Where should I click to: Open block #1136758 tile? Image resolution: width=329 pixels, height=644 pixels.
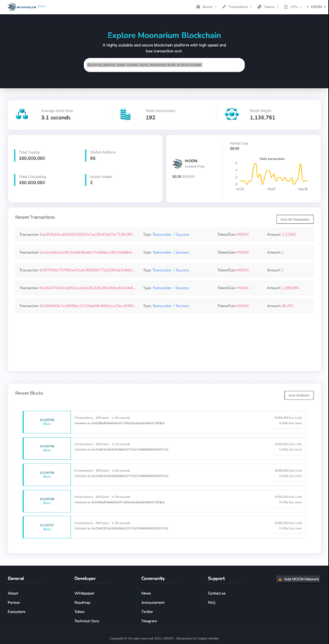[x=47, y=501]
